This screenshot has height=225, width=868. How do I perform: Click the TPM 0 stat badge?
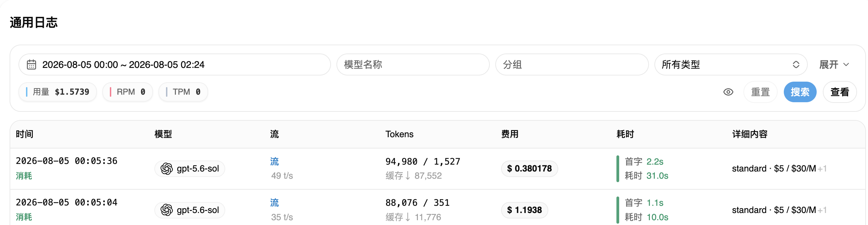[183, 92]
